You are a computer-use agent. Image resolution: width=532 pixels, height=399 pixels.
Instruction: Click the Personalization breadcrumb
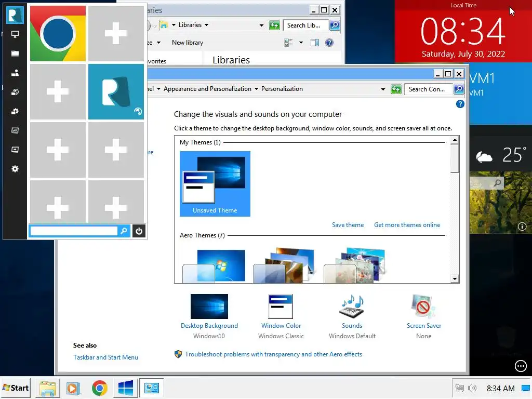point(282,89)
